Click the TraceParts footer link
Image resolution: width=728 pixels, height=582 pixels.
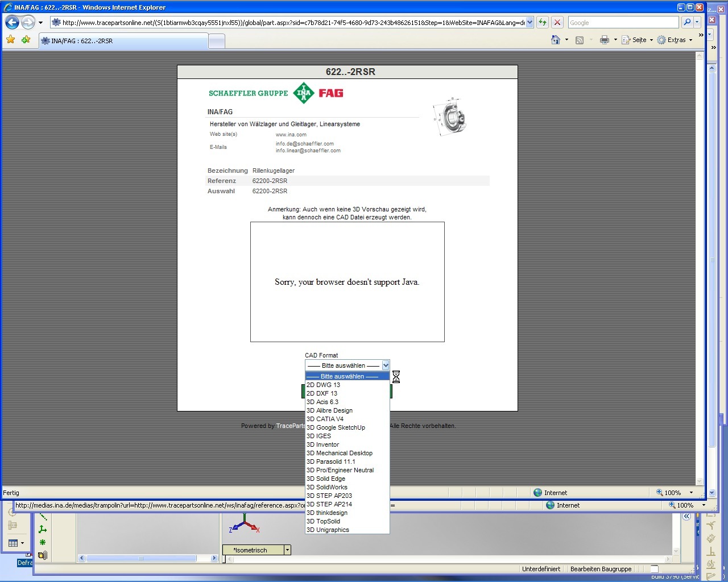291,426
